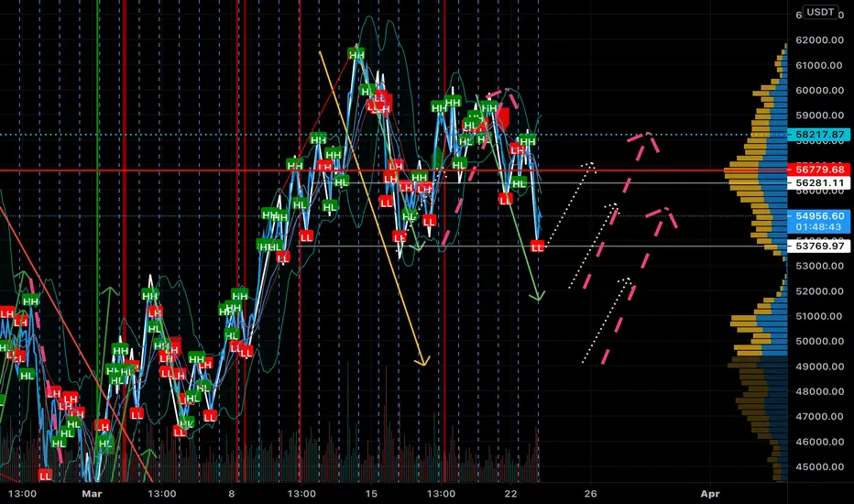Click the Mar label on the time axis
Screen dimensions: 854x504
(x=92, y=494)
